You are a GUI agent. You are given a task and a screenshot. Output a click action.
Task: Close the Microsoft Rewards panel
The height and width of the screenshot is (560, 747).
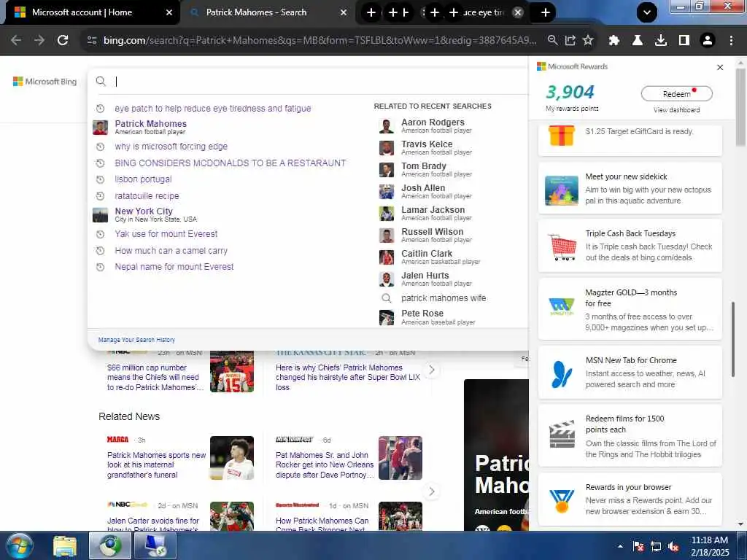(x=720, y=67)
